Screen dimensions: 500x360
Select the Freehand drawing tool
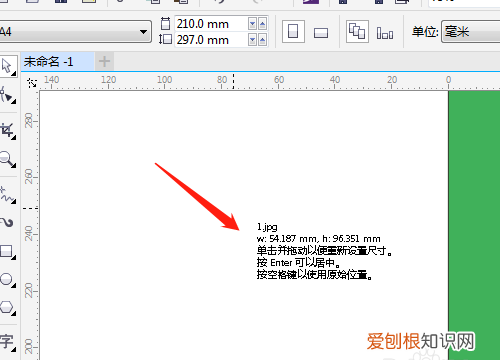(x=8, y=195)
